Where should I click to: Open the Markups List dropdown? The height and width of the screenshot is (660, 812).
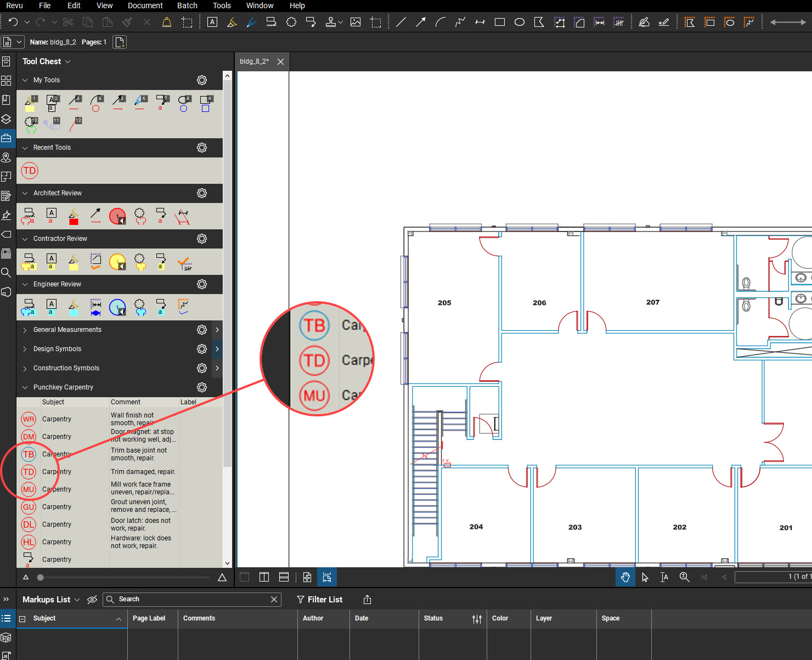coord(77,600)
